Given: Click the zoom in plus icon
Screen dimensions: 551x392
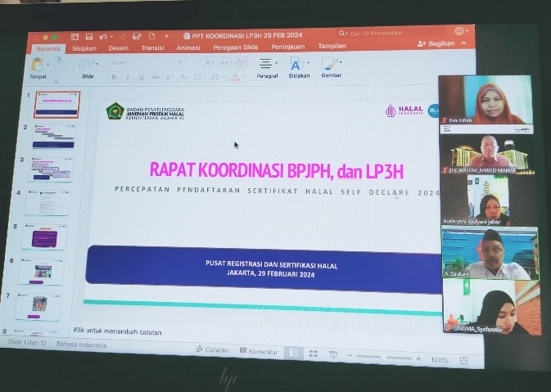Looking at the screenshot, I should pos(418,358).
